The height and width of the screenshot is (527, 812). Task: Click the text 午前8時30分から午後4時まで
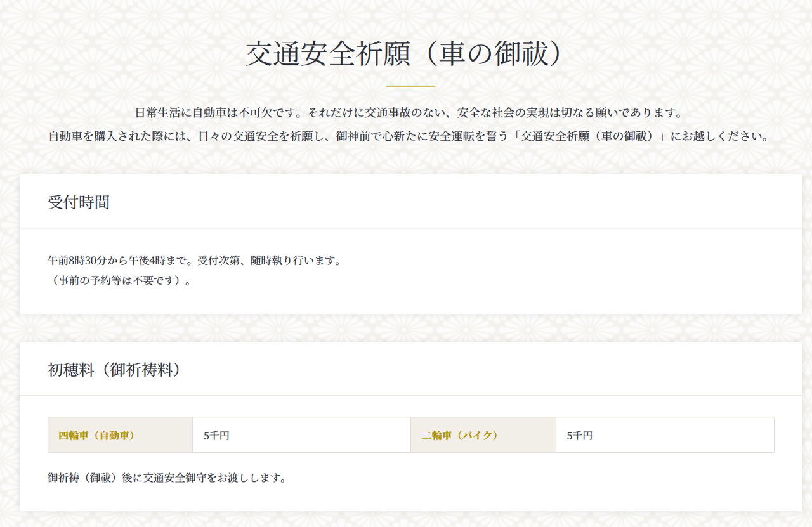pyautogui.click(x=117, y=261)
